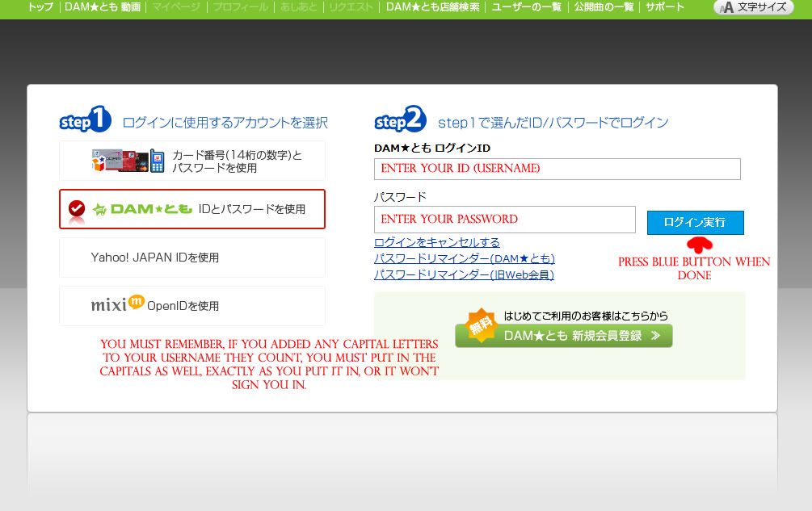Click the 文字サイズ text size button
The width and height of the screenshot is (812, 511).
point(754,7)
